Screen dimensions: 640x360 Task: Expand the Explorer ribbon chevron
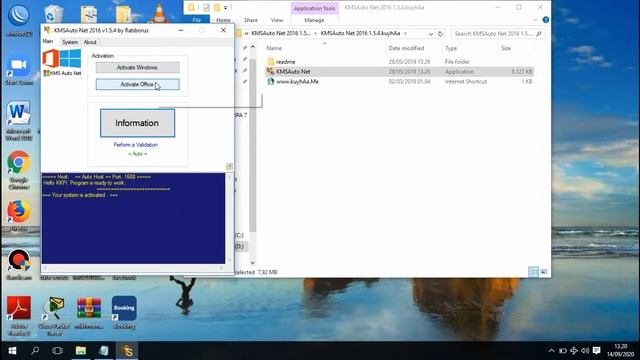[x=535, y=20]
